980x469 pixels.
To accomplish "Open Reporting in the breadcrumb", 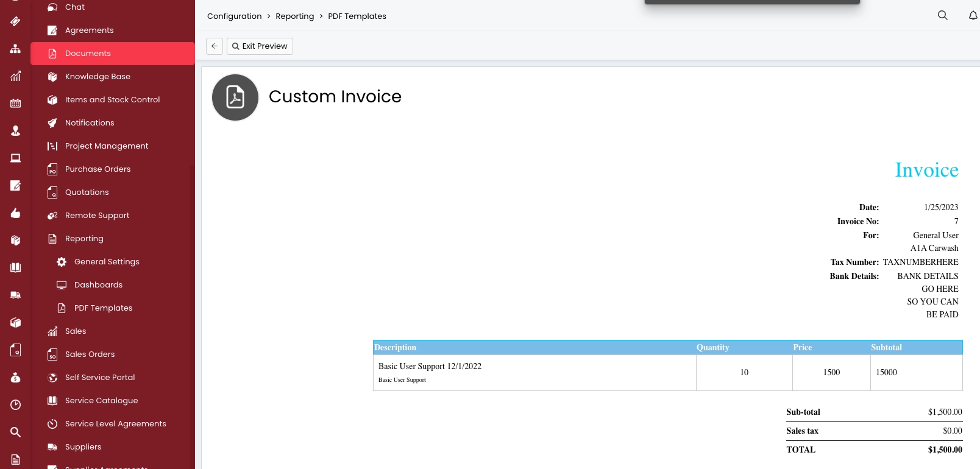I will click(294, 16).
